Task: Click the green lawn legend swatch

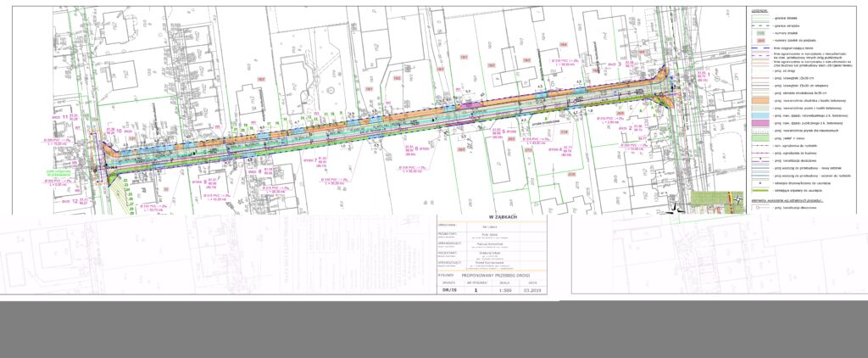Action: [759, 138]
